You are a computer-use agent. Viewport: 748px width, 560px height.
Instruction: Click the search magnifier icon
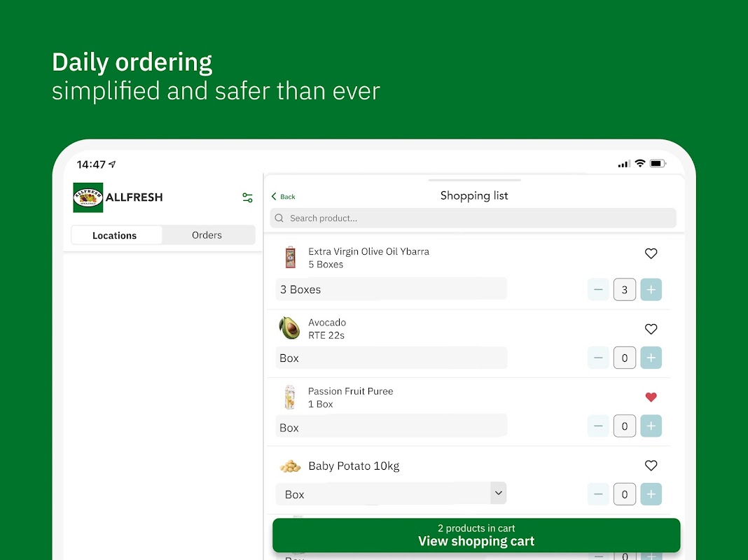(279, 218)
